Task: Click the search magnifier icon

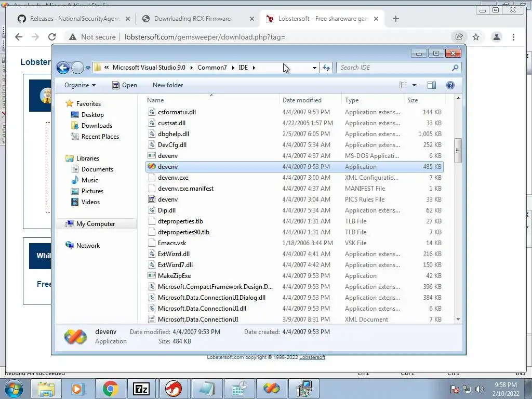Action: coord(455,68)
